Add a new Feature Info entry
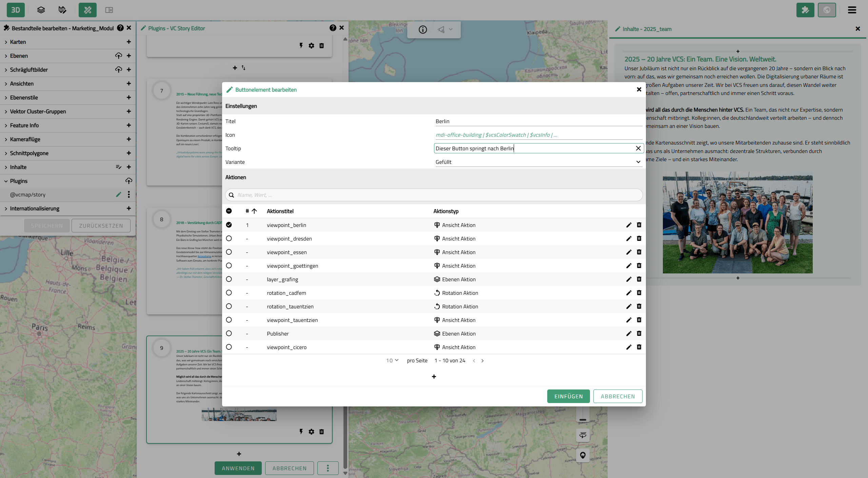868x478 pixels. 129,125
